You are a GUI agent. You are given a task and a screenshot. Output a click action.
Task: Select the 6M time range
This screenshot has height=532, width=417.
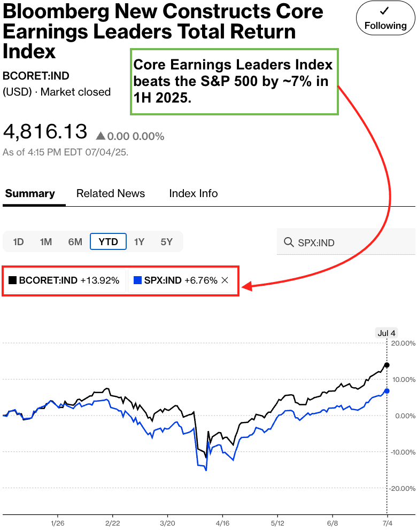tap(75, 242)
